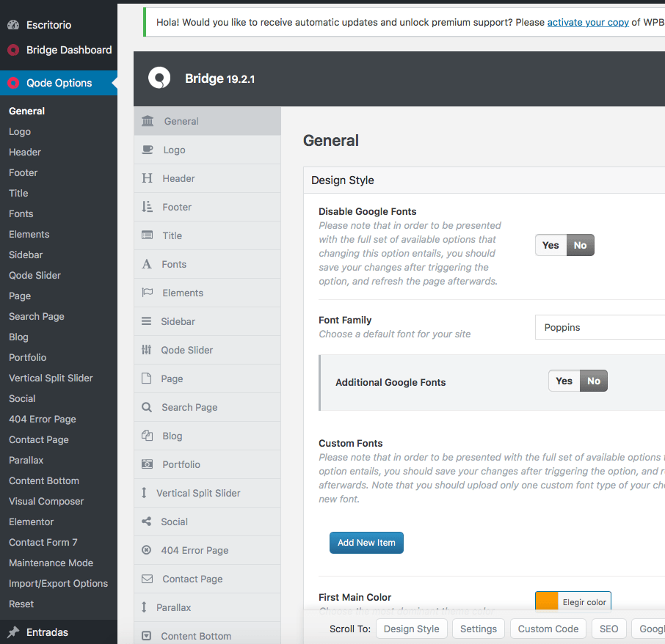
Task: Click the Title panel icon
Action: pos(147,235)
